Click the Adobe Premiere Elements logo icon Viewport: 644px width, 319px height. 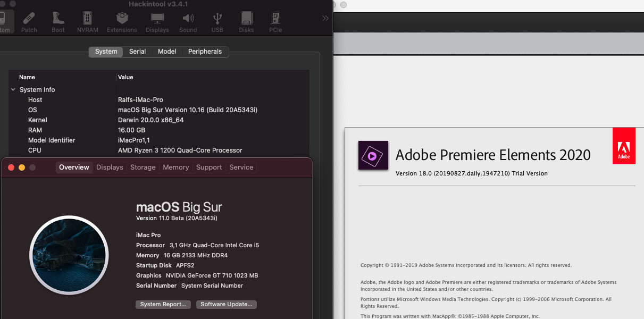pos(373,155)
